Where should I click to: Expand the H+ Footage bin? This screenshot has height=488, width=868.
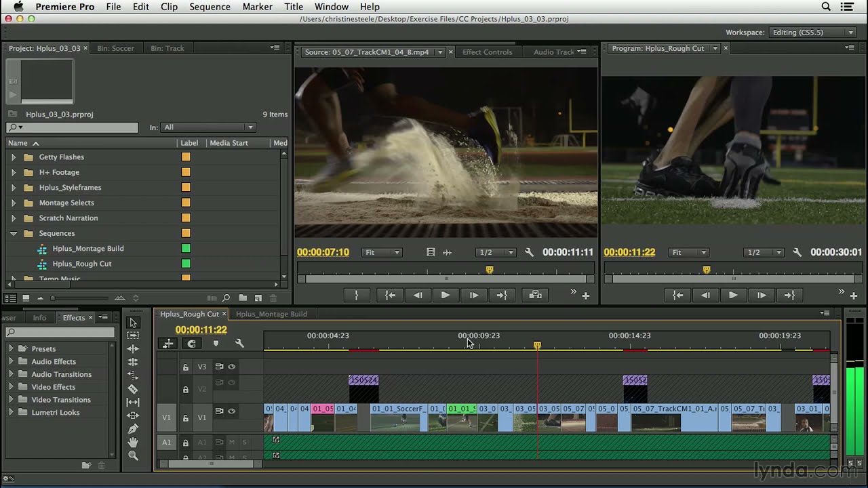point(13,172)
